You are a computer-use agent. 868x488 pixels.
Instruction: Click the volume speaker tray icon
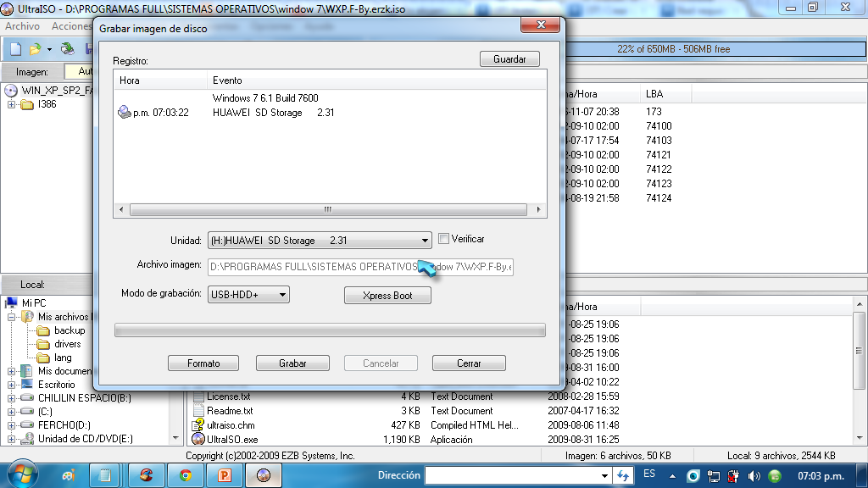point(754,476)
